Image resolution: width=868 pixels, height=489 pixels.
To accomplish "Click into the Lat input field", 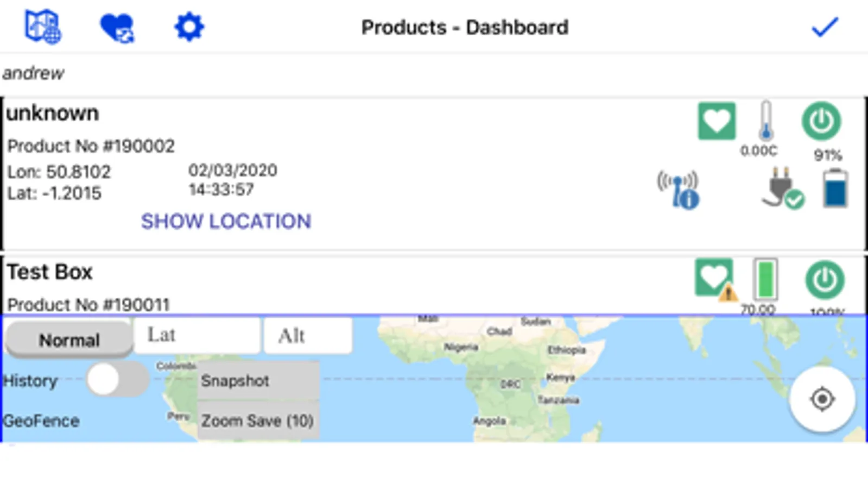I will coord(196,335).
